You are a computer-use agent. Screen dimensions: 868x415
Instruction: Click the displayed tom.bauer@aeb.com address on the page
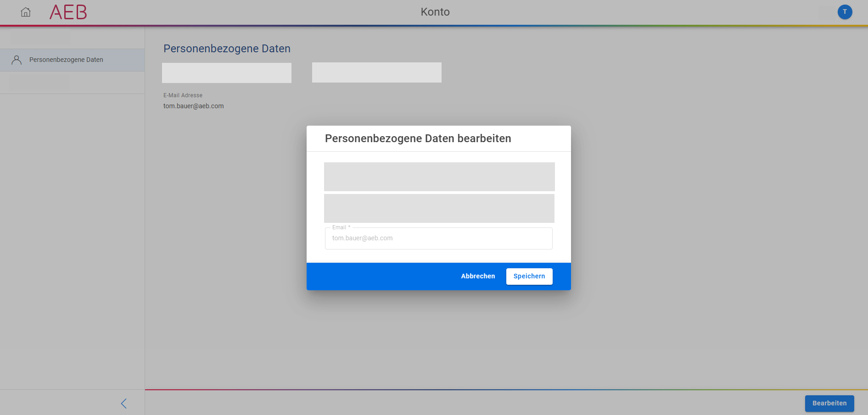(x=194, y=106)
